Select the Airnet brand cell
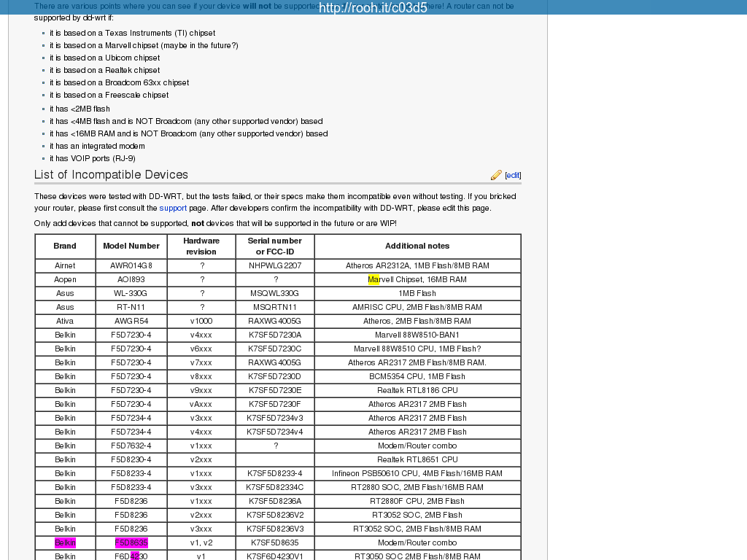Image resolution: width=747 pixels, height=560 pixels. [65, 265]
